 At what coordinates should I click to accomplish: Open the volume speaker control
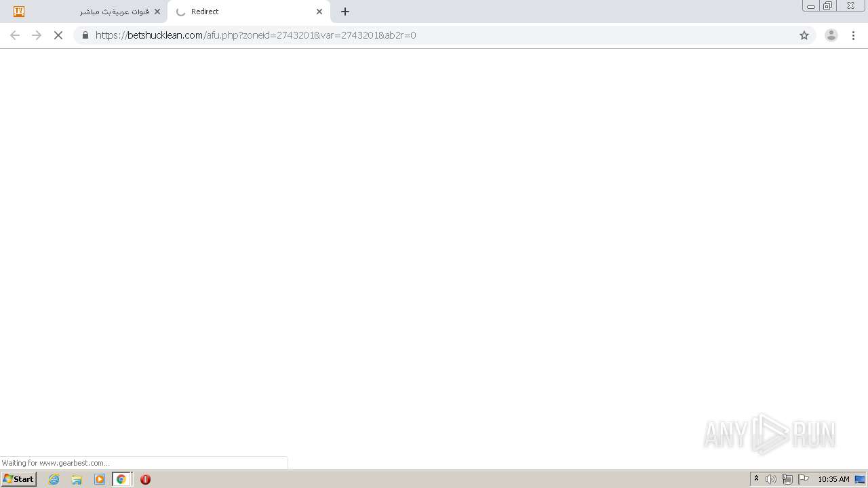tap(771, 479)
